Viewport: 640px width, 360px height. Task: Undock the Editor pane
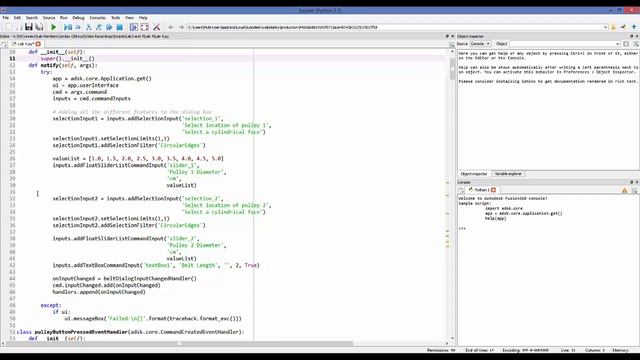pos(447,36)
